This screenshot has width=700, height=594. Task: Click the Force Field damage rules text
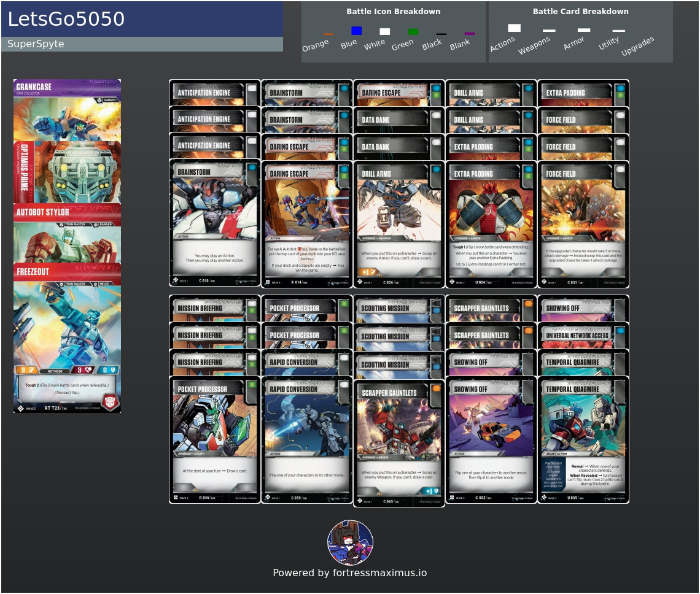583,256
